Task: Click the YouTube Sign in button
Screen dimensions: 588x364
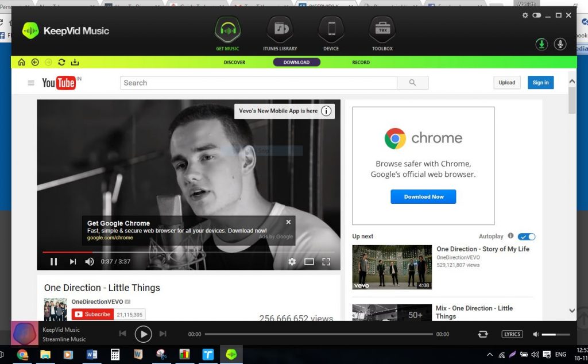Action: (x=540, y=83)
